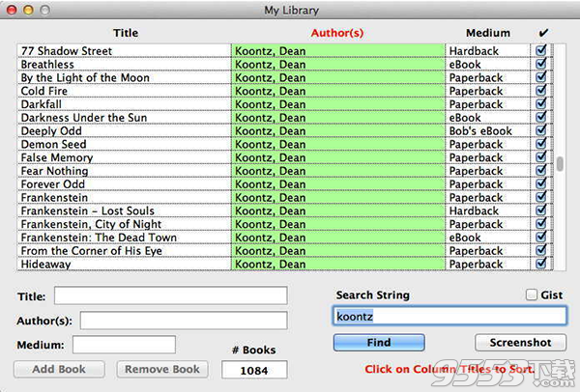The width and height of the screenshot is (580, 392).
Task: Toggle Darkness Under the Sun checkbox
Action: coord(540,117)
